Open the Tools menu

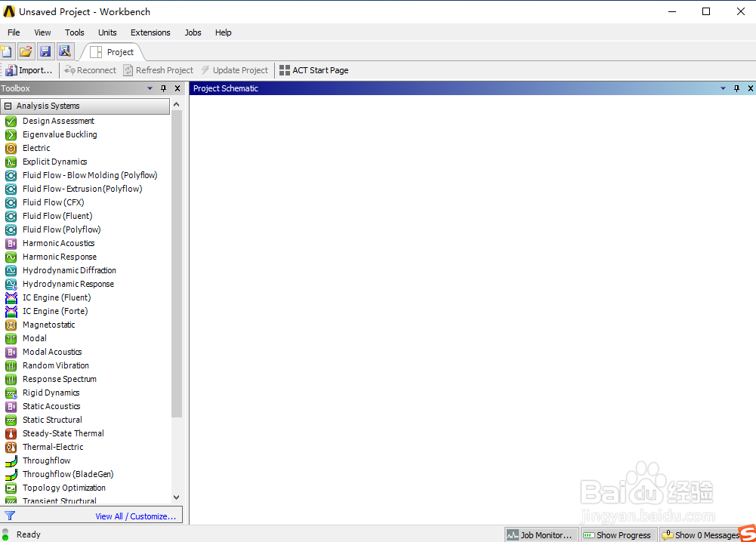74,32
